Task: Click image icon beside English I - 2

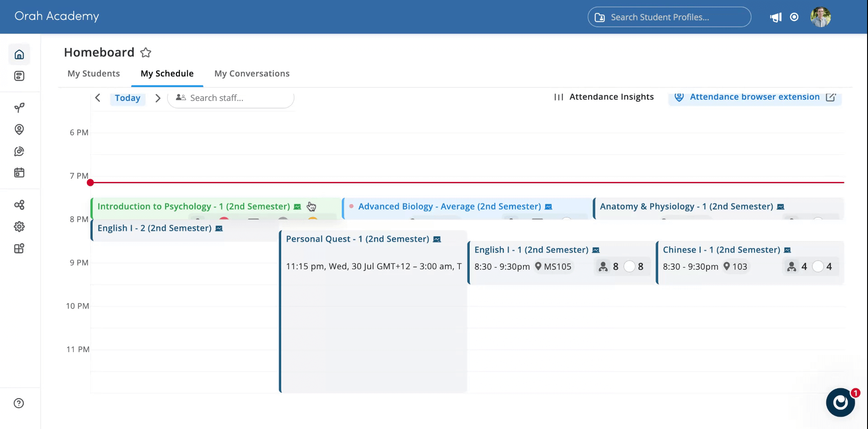Action: click(219, 229)
